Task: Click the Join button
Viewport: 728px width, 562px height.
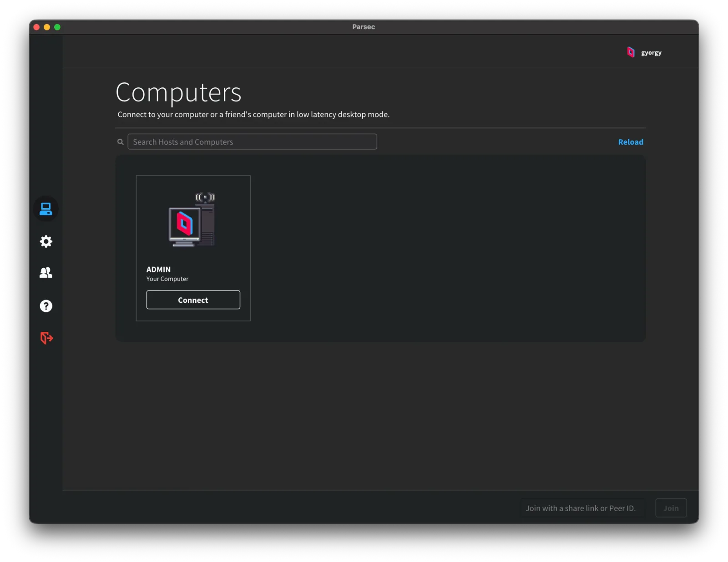Action: coord(671,508)
